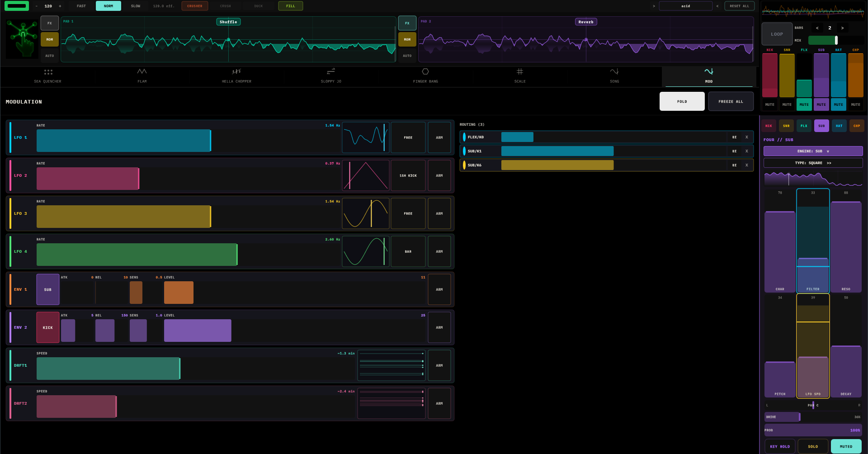868x454 pixels.
Task: Toggle BI mode for FLEX/K0 routing
Action: click(x=734, y=137)
